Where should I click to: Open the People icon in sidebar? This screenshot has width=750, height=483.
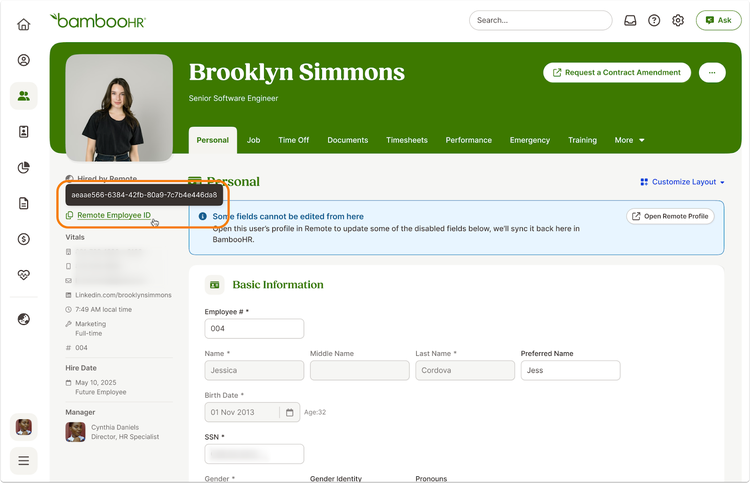pos(23,96)
